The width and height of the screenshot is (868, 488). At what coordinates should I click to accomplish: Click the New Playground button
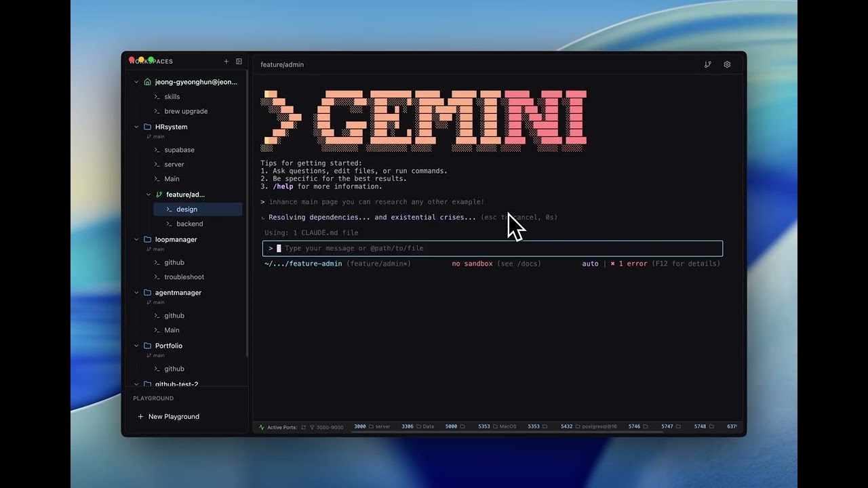[x=168, y=416]
